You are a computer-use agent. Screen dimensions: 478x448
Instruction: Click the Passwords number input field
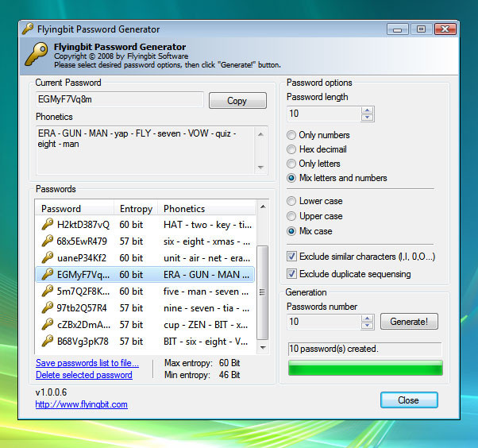pyautogui.click(x=324, y=322)
